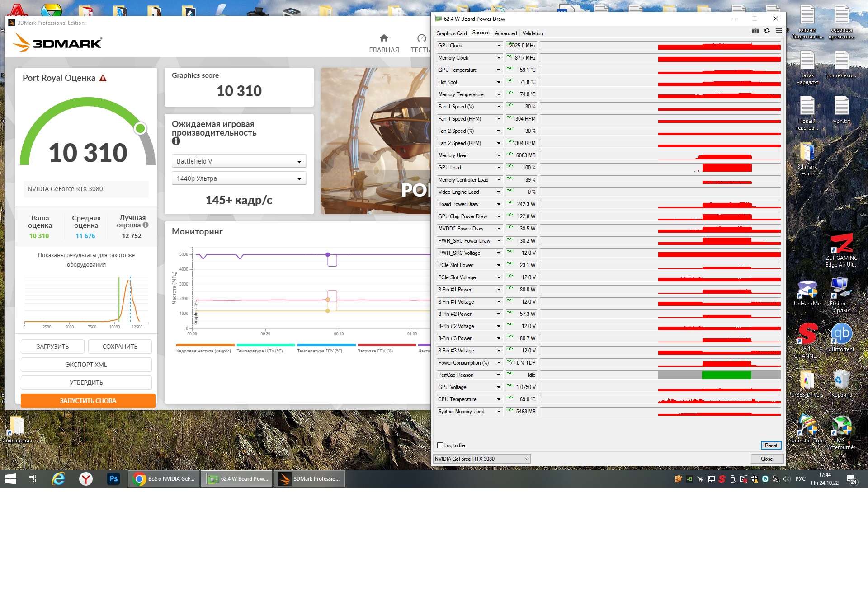
Task: Click Photoshop icon in taskbar
Action: tap(113, 479)
